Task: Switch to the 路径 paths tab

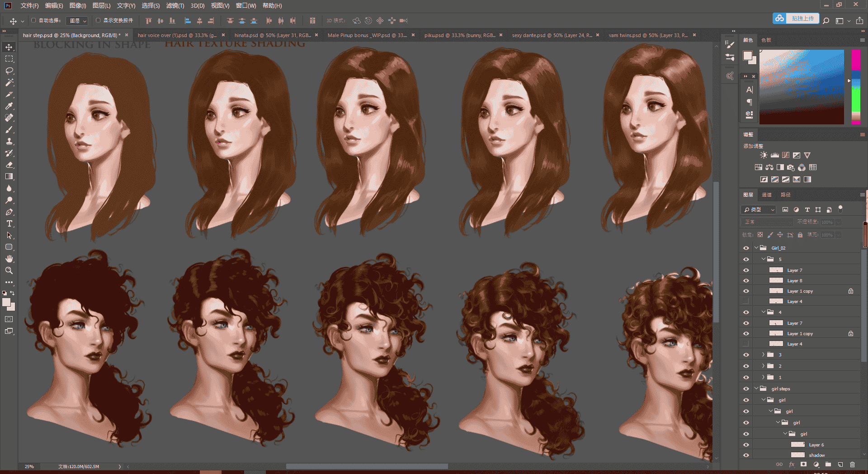Action: 786,194
